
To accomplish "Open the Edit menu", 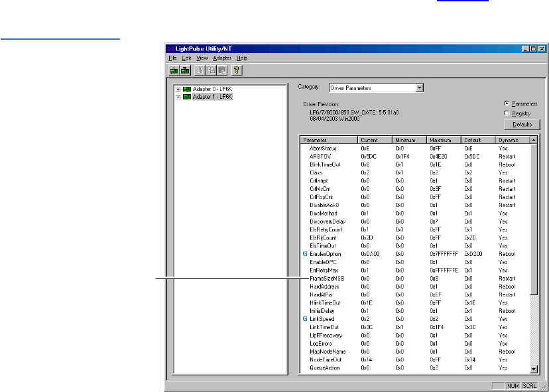I will [x=186, y=58].
